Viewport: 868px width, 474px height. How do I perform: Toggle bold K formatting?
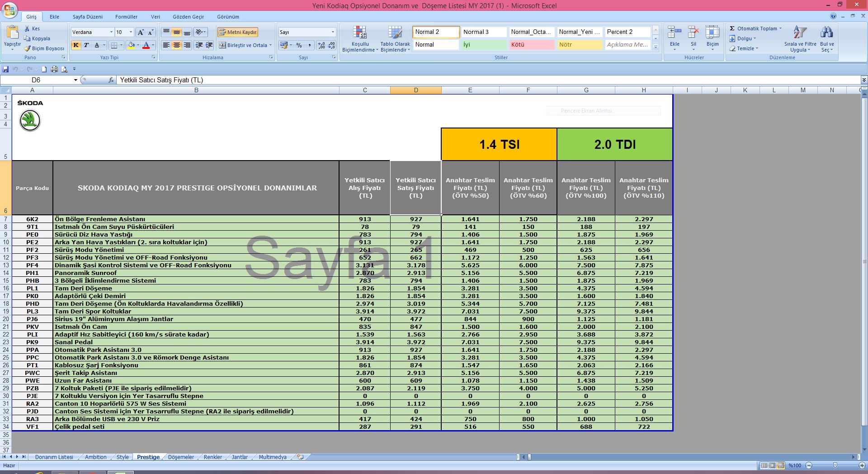(76, 45)
